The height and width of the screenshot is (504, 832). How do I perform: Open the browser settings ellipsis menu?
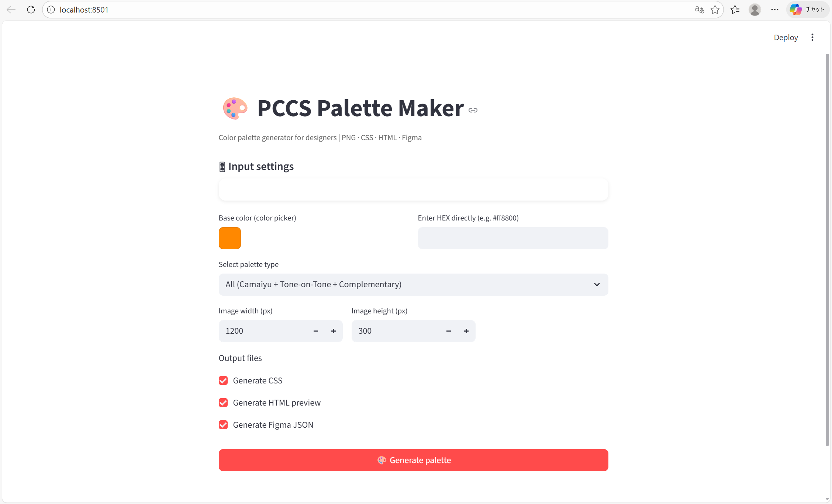coord(775,10)
